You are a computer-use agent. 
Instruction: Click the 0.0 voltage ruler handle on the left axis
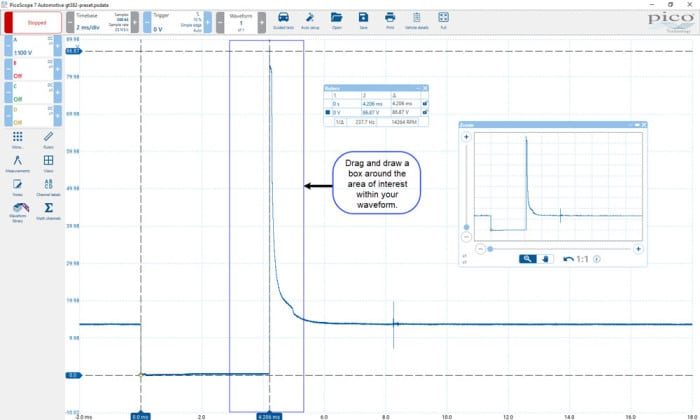[74, 375]
